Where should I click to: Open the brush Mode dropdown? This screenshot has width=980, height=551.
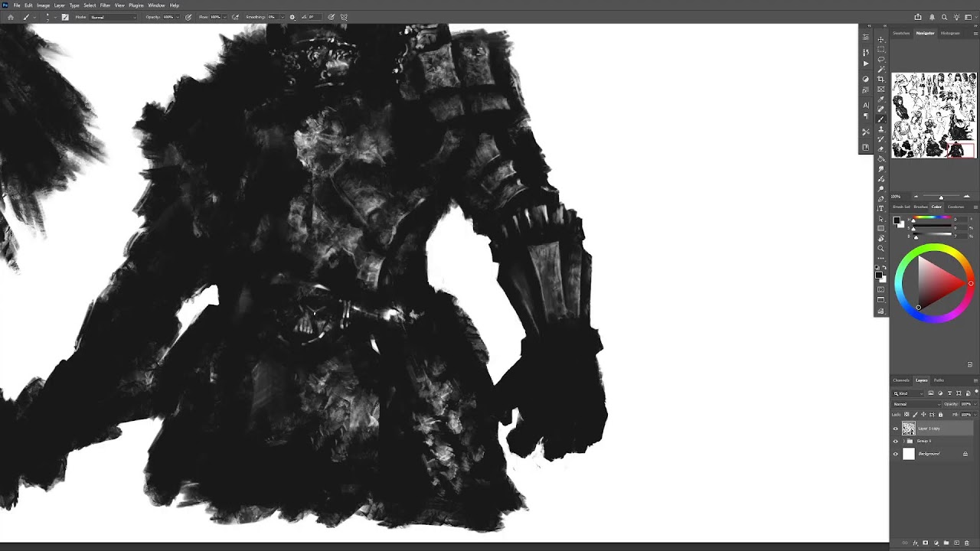pos(113,17)
